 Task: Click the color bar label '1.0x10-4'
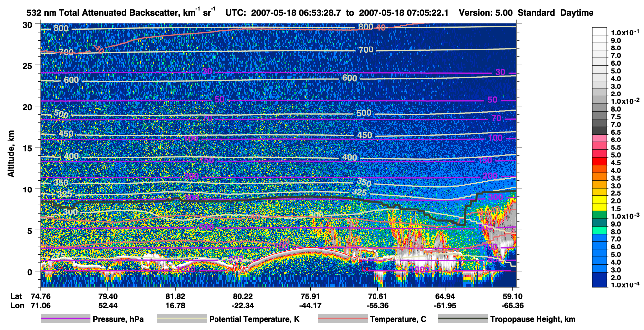[x=626, y=284]
